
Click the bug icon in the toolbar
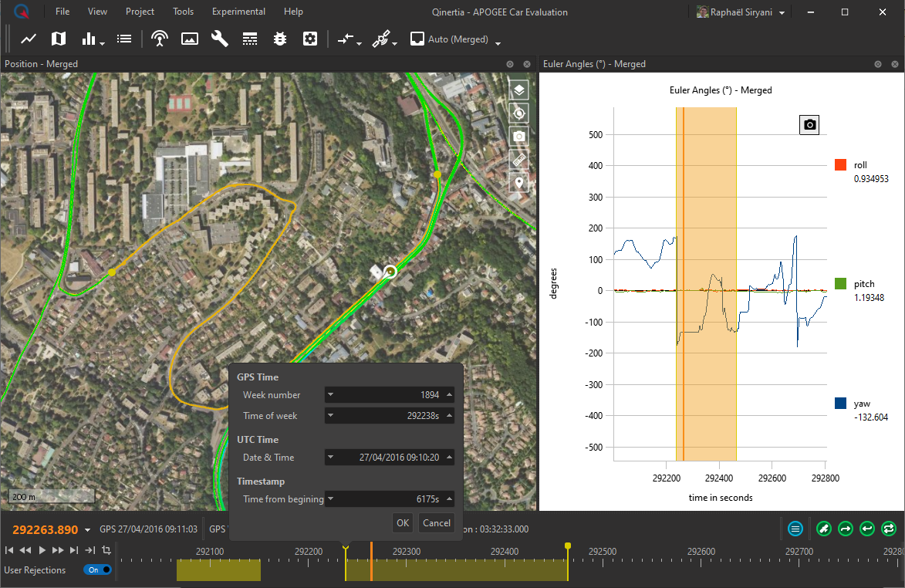(280, 39)
